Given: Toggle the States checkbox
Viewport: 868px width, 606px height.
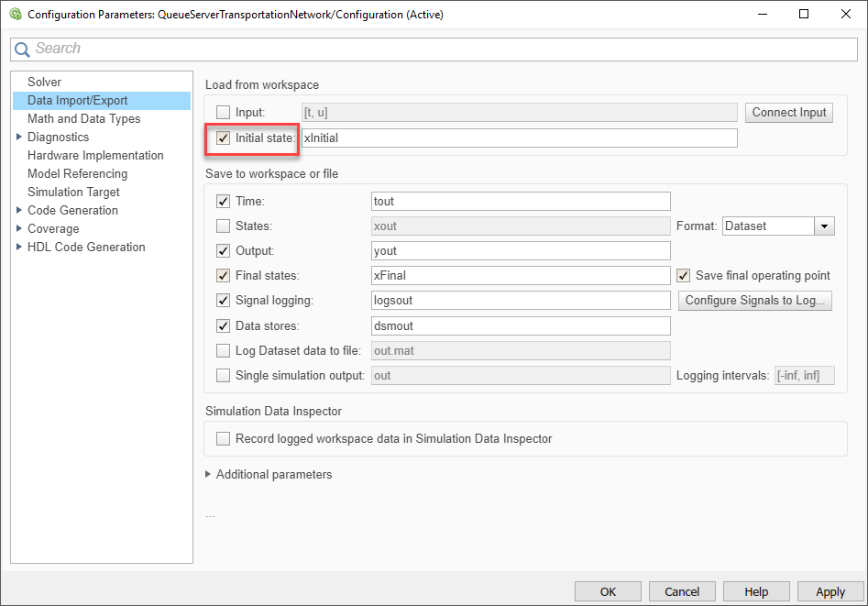Looking at the screenshot, I should [224, 226].
